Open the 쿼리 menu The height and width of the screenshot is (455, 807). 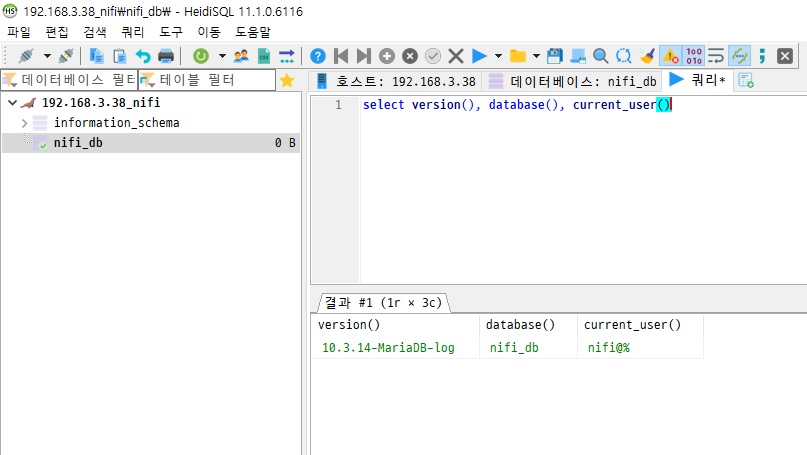click(133, 32)
